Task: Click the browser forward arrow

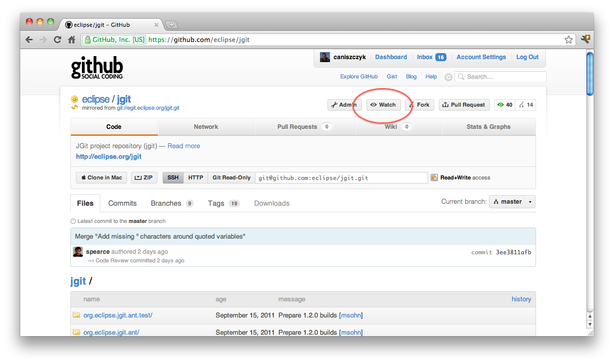Action: pyautogui.click(x=43, y=39)
